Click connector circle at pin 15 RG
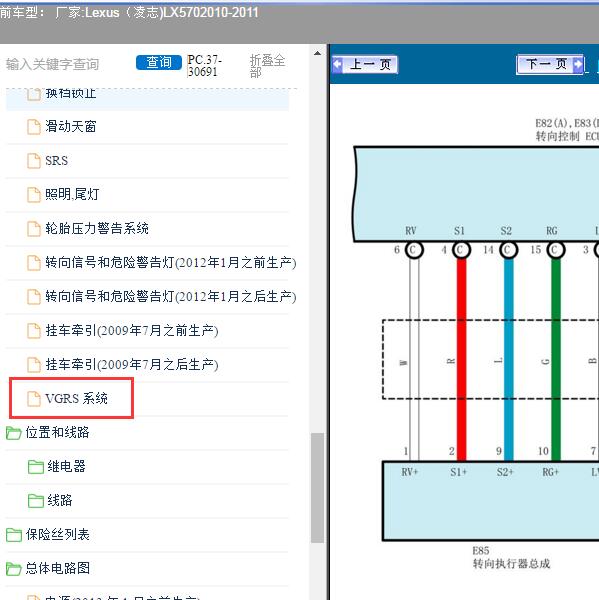Screen dimensions: 599x600 click(556, 250)
